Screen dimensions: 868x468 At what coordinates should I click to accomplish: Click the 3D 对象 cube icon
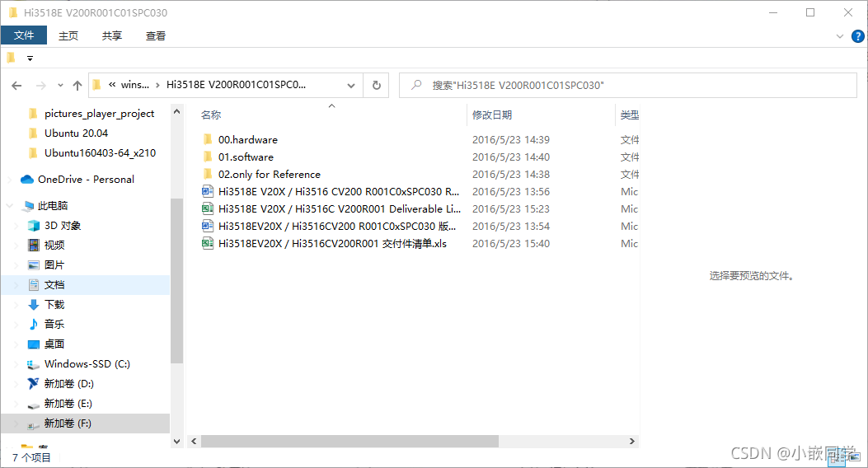34,226
